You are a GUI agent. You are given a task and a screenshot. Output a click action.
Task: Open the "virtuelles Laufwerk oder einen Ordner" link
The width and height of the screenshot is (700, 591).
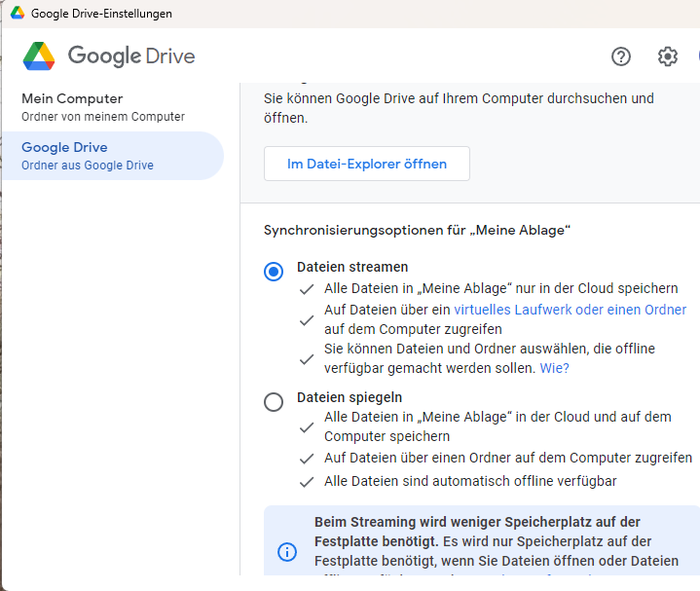570,310
